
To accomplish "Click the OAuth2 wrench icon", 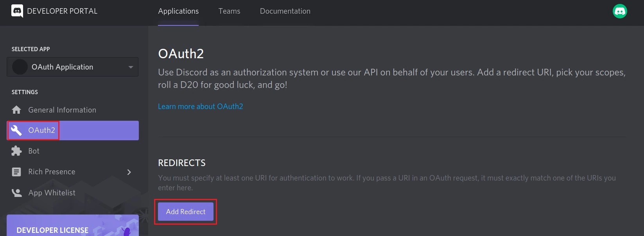I will [x=16, y=131].
